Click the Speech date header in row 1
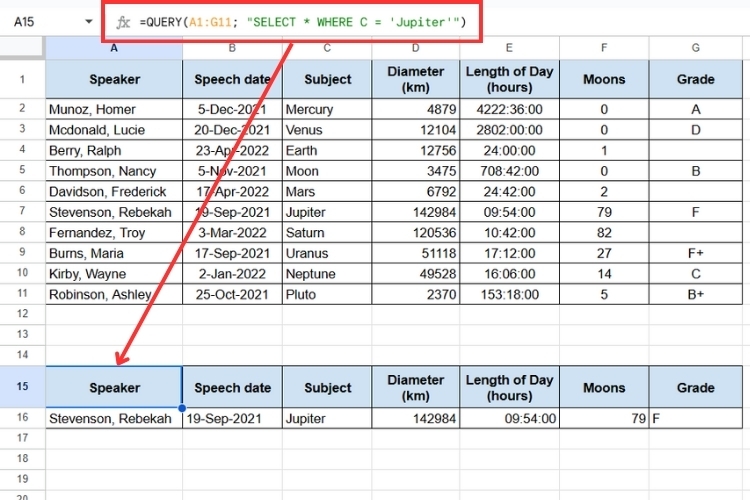Image resolution: width=750 pixels, height=500 pixels. pyautogui.click(x=232, y=79)
